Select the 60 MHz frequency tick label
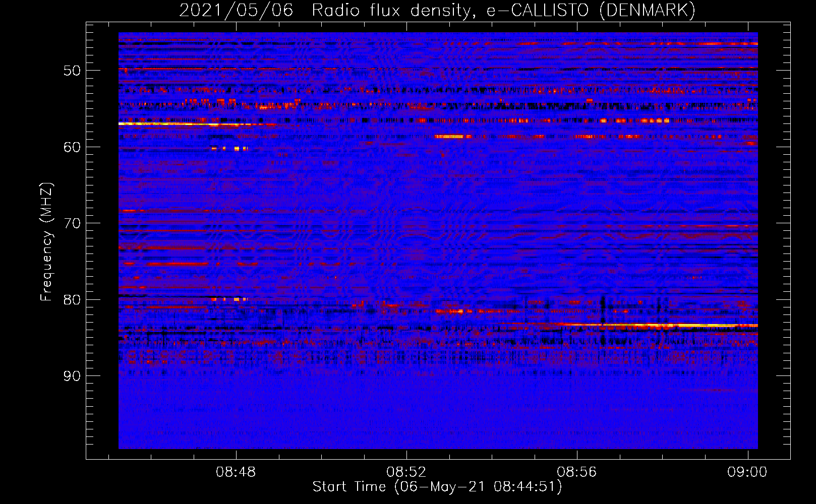The image size is (816, 504). (x=72, y=147)
